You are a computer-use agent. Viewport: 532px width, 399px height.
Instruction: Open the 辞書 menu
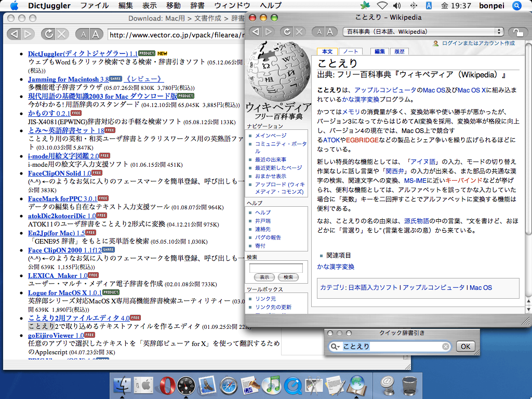pyautogui.click(x=197, y=5)
